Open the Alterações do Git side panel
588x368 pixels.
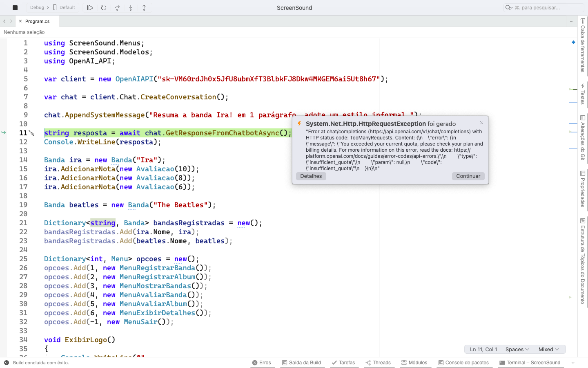pyautogui.click(x=583, y=137)
